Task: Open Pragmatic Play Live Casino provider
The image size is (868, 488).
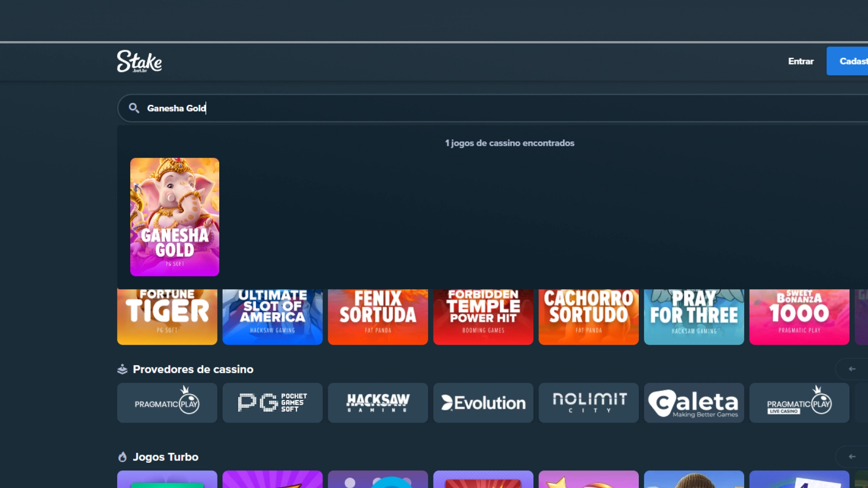Action: pos(799,403)
